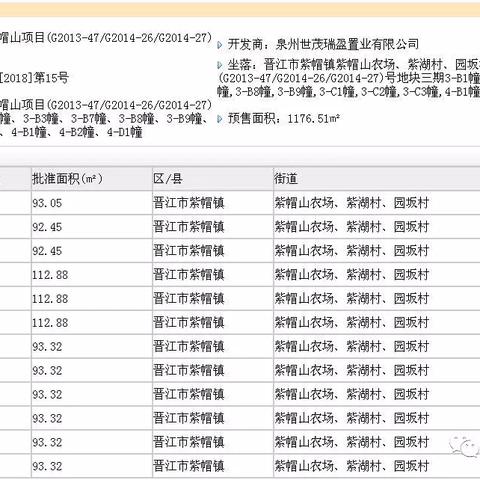Click the bottom-most 93.32 area cell

coord(92,466)
